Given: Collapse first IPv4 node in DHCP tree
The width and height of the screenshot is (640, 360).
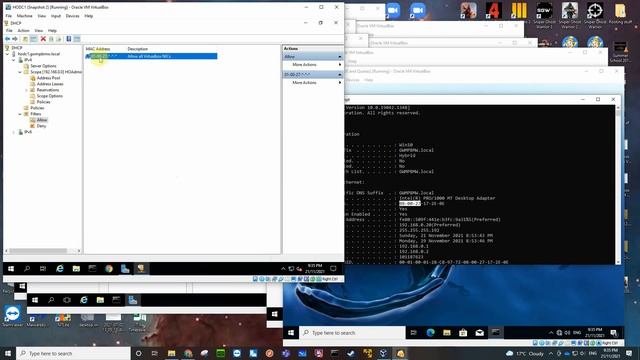Looking at the screenshot, I should coord(13,60).
